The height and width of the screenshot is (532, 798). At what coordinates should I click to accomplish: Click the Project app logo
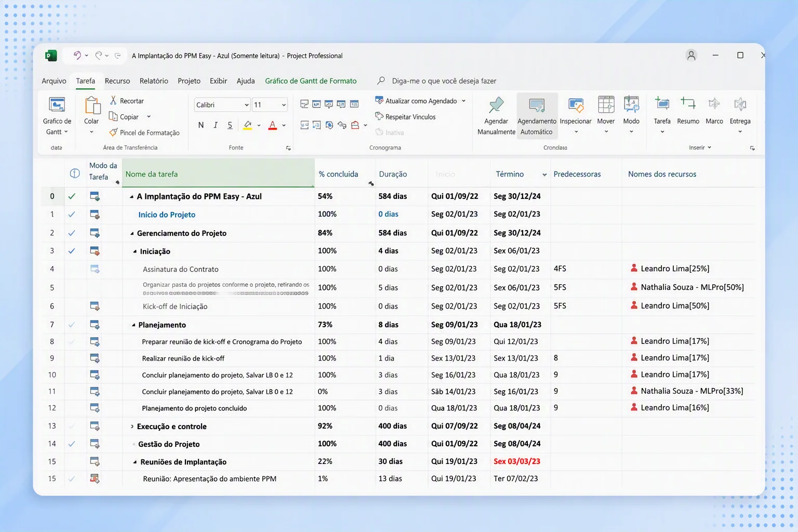pos(51,56)
